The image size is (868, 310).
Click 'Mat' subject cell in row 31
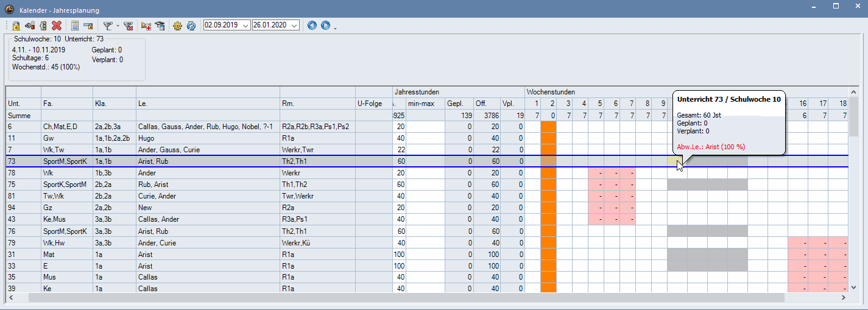66,254
